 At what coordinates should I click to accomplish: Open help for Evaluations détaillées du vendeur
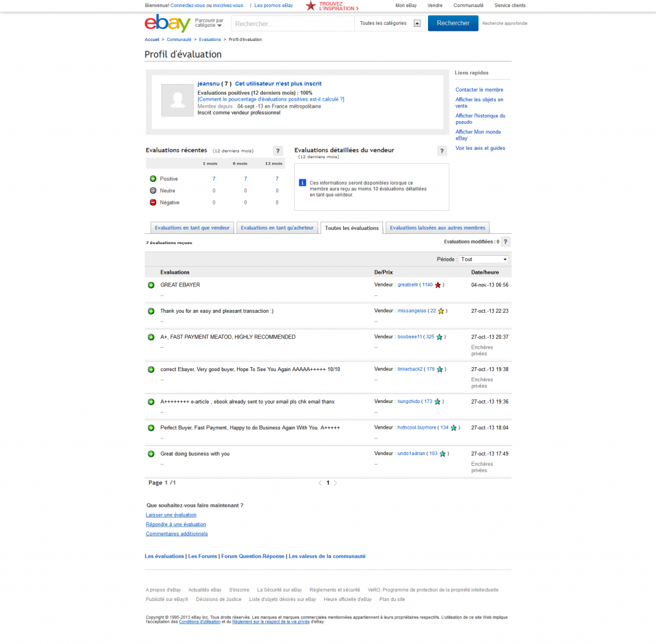[x=442, y=151]
